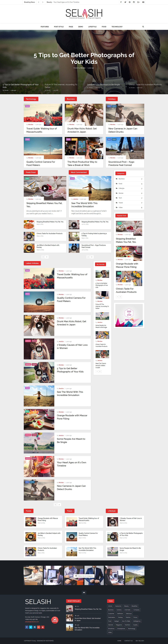Click the Most Commented heading button

click(x=79, y=172)
